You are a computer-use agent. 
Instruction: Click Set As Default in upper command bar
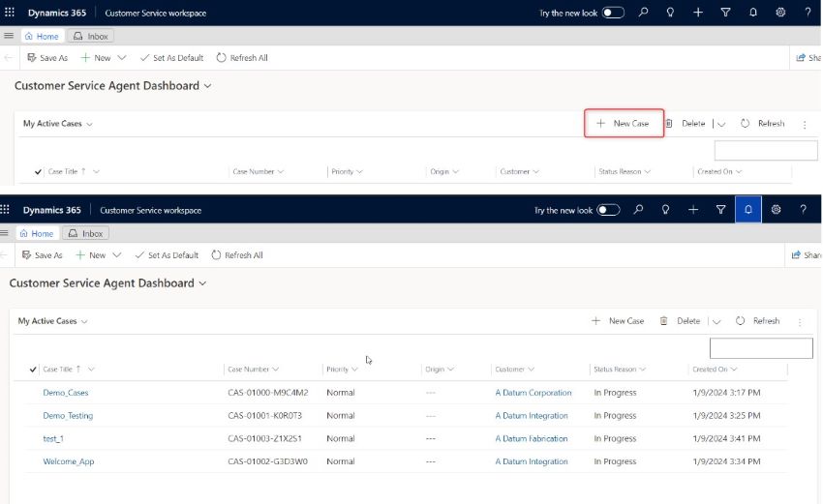[171, 58]
